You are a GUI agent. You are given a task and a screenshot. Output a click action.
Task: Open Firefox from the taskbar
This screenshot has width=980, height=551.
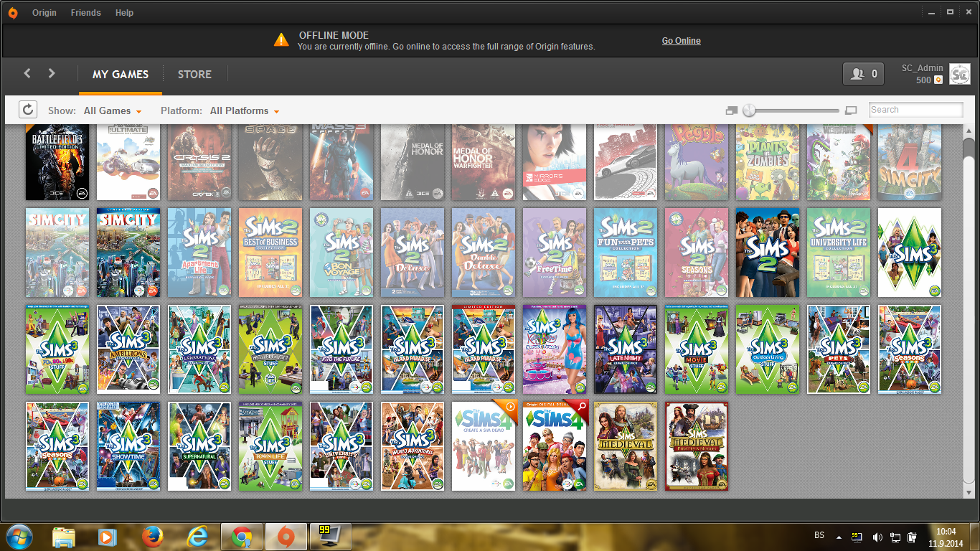point(152,537)
